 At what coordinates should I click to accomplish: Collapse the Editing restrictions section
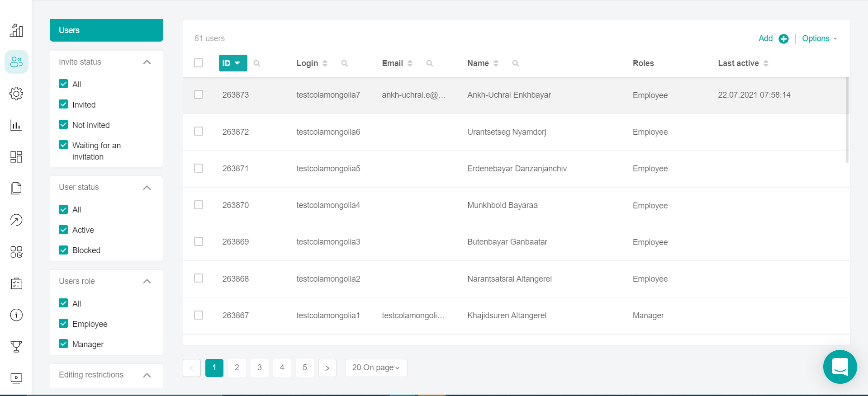147,375
